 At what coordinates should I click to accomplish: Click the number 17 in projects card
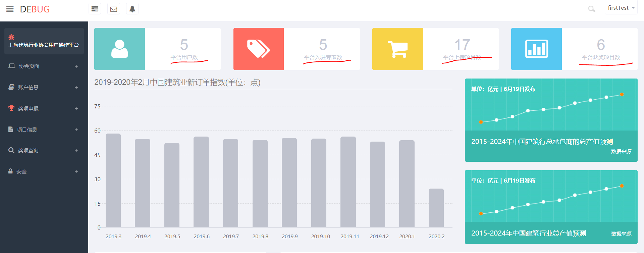[x=462, y=45]
